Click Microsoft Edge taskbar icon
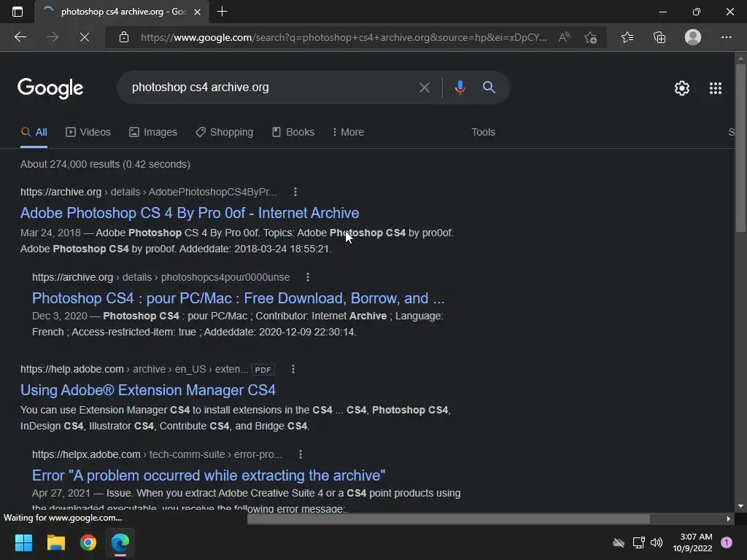The image size is (747, 560). 120,542
